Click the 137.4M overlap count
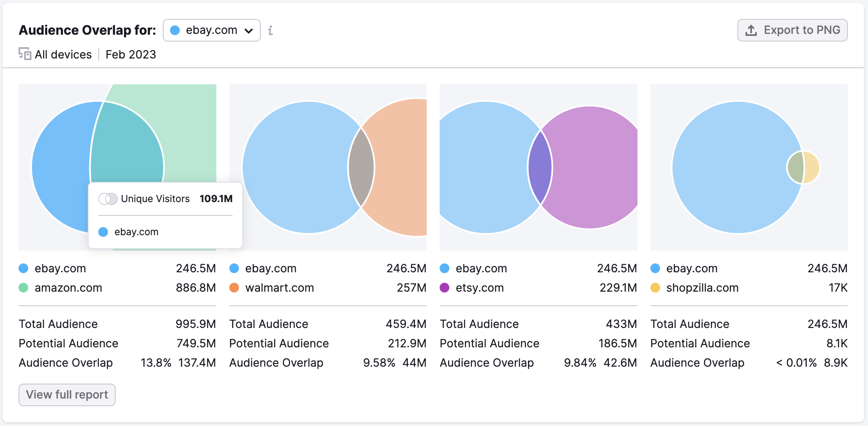This screenshot has width=868, height=426. pos(197,363)
